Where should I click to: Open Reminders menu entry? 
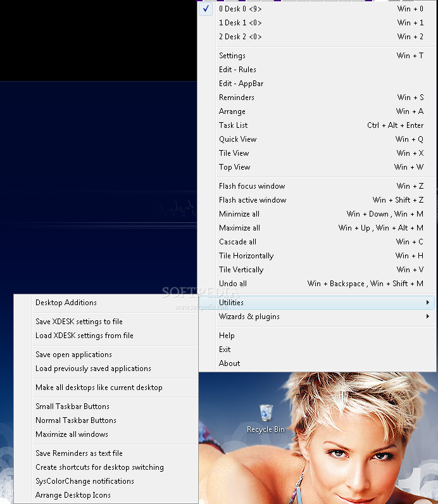click(316, 98)
